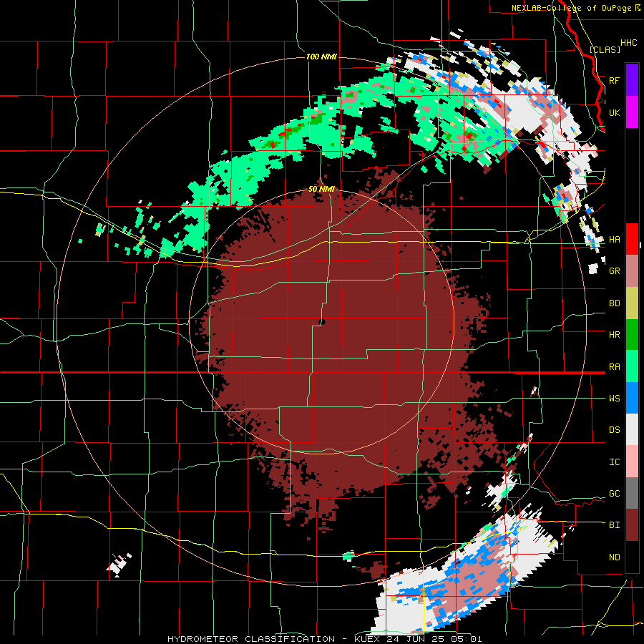Click the HR dark green legend swatch
This screenshot has width=644, height=644.
[x=632, y=335]
